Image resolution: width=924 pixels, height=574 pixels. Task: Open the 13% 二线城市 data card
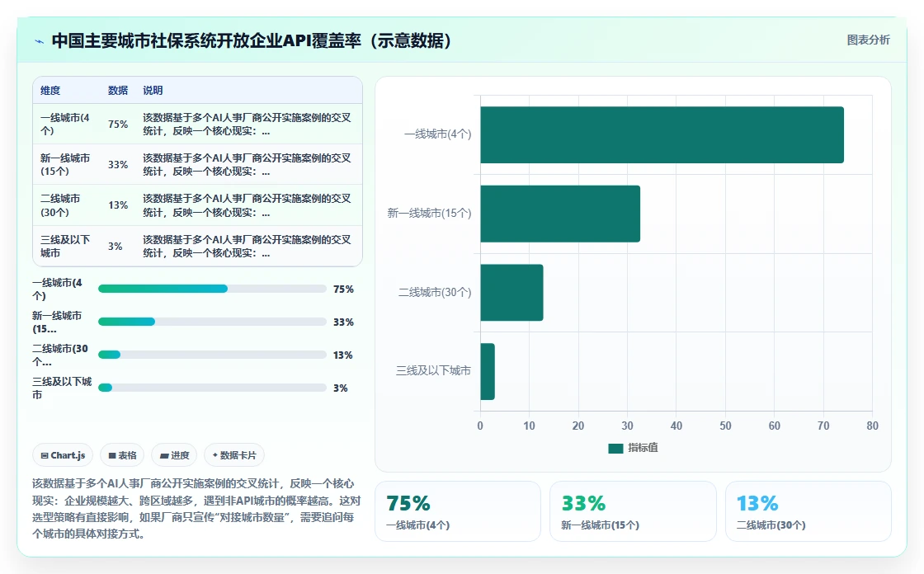pos(808,511)
